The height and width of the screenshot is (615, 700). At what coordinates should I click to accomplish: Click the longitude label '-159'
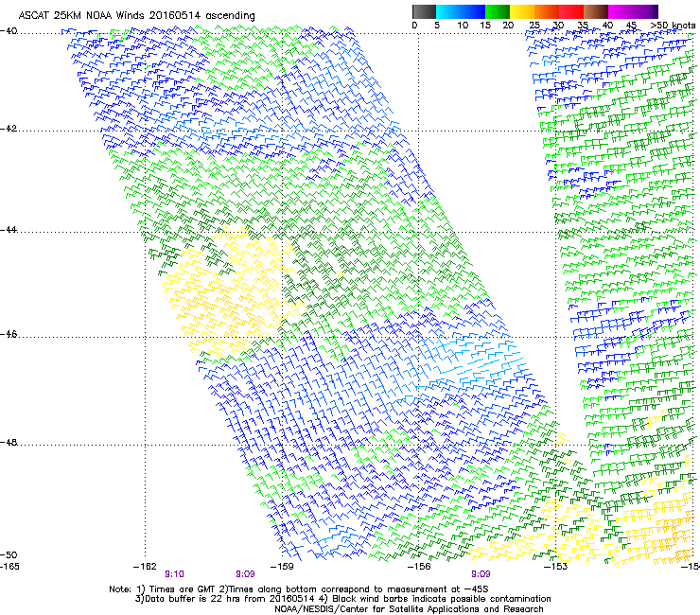tap(282, 567)
